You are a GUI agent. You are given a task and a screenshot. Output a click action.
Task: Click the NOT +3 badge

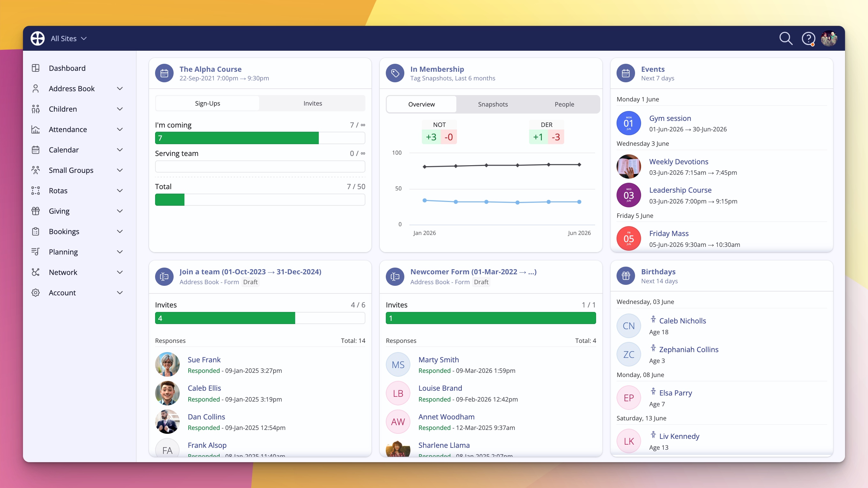(x=431, y=137)
